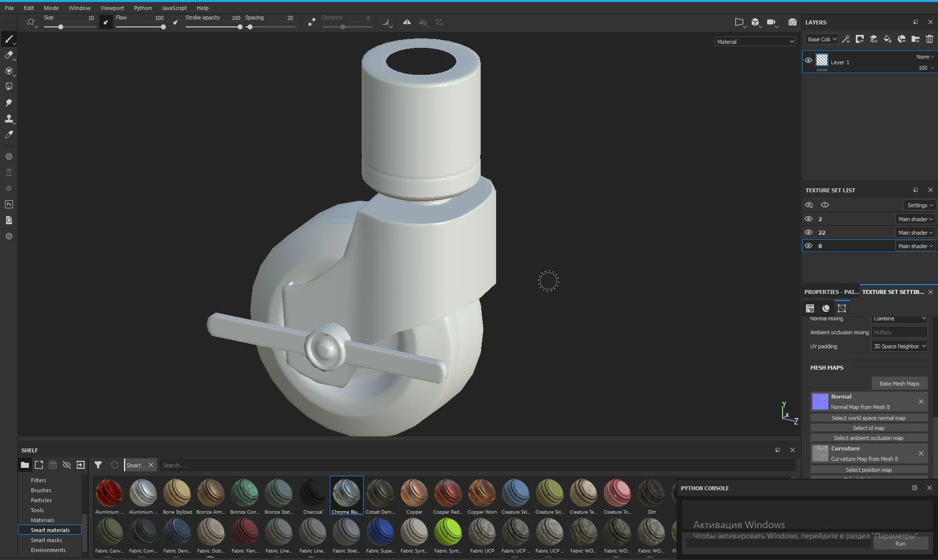Image resolution: width=938 pixels, height=560 pixels.
Task: Delete layer with trash icon
Action: 930,39
